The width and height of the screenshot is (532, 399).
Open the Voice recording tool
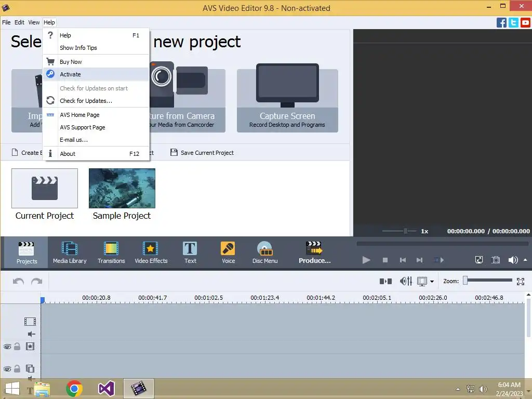pos(228,252)
